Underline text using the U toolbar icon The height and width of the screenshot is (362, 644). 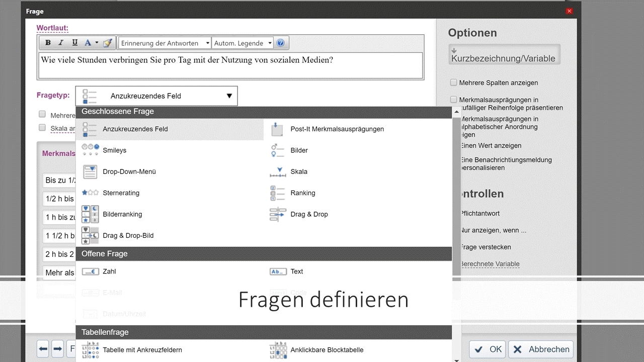click(74, 43)
